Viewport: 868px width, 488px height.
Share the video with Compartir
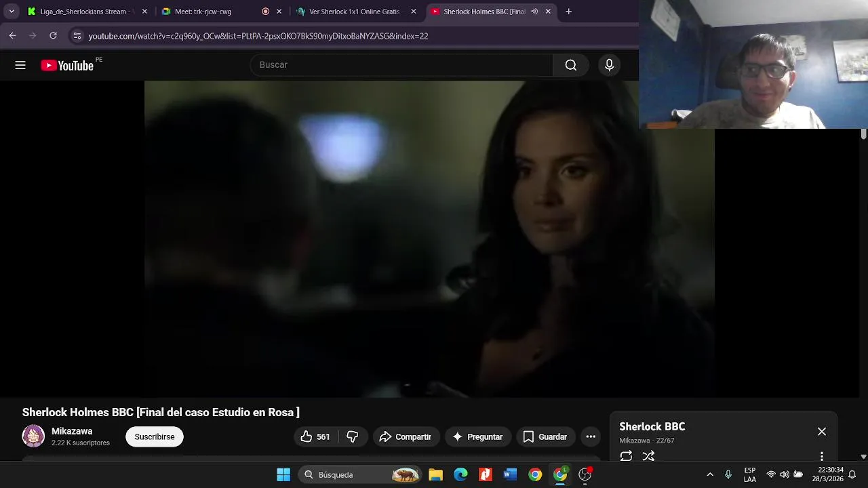point(406,437)
